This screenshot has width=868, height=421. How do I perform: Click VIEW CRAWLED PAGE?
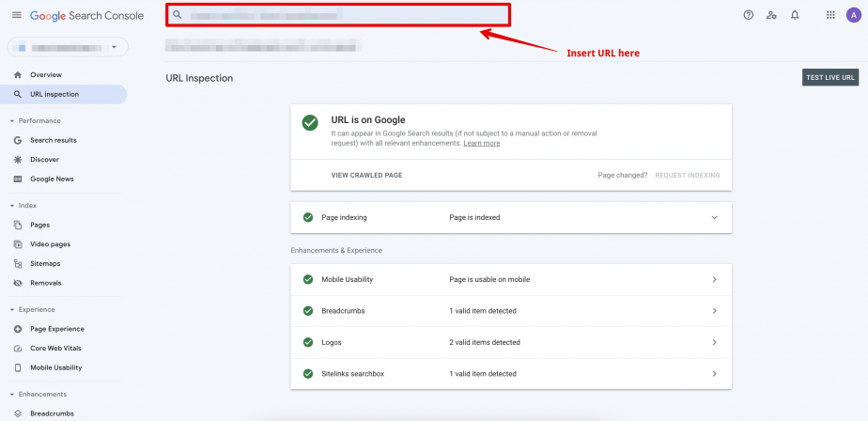(x=366, y=175)
